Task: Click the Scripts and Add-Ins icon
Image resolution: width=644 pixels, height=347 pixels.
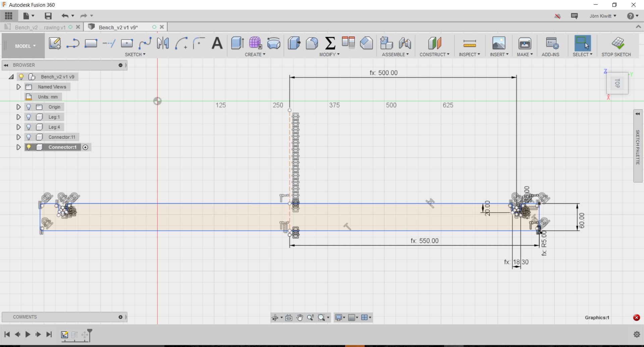Action: [x=552, y=43]
